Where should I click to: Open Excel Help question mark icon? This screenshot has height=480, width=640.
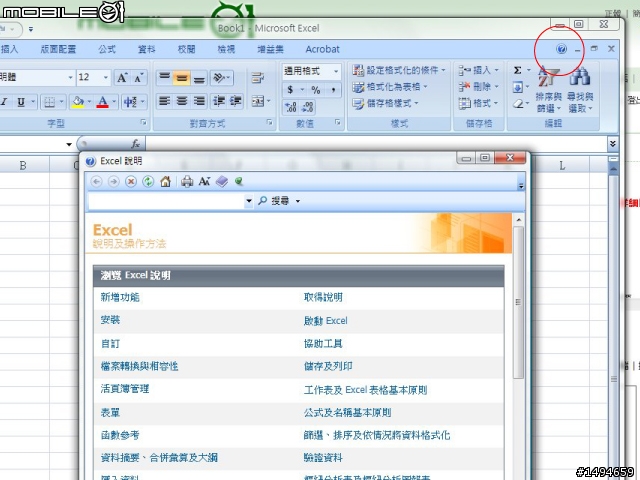point(561,49)
